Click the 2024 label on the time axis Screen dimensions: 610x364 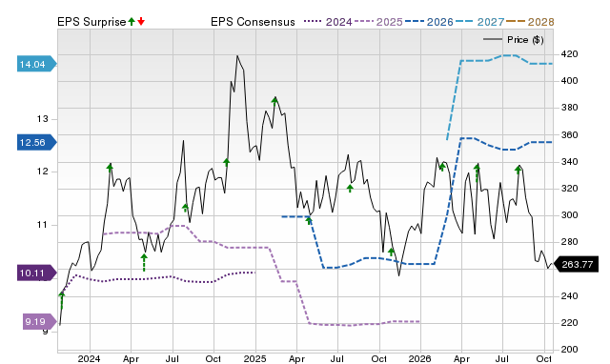89,358
